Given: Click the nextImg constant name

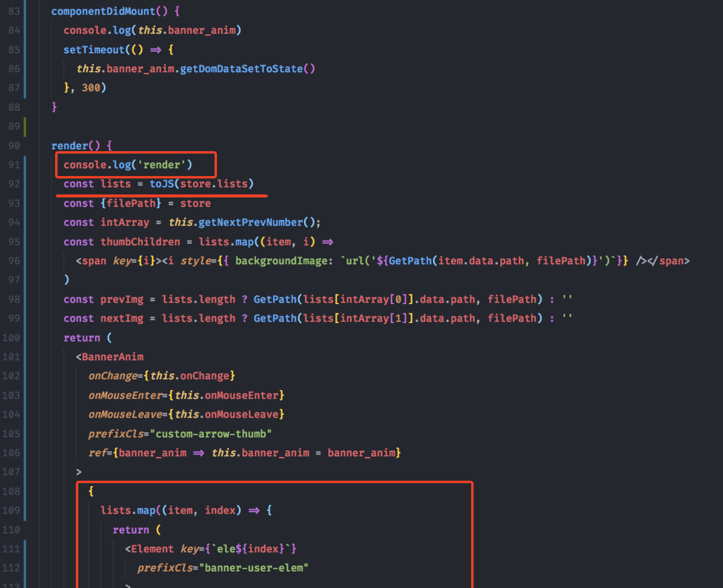Looking at the screenshot, I should (121, 318).
